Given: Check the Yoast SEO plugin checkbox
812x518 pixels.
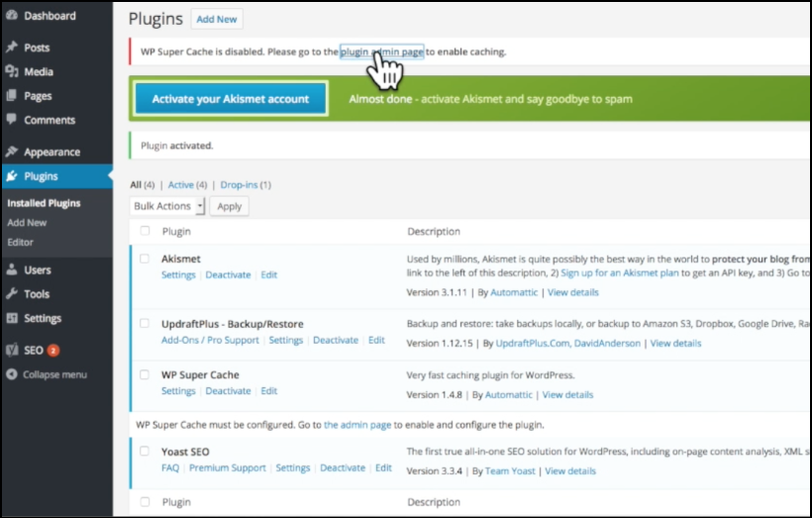Looking at the screenshot, I should pyautogui.click(x=145, y=452).
